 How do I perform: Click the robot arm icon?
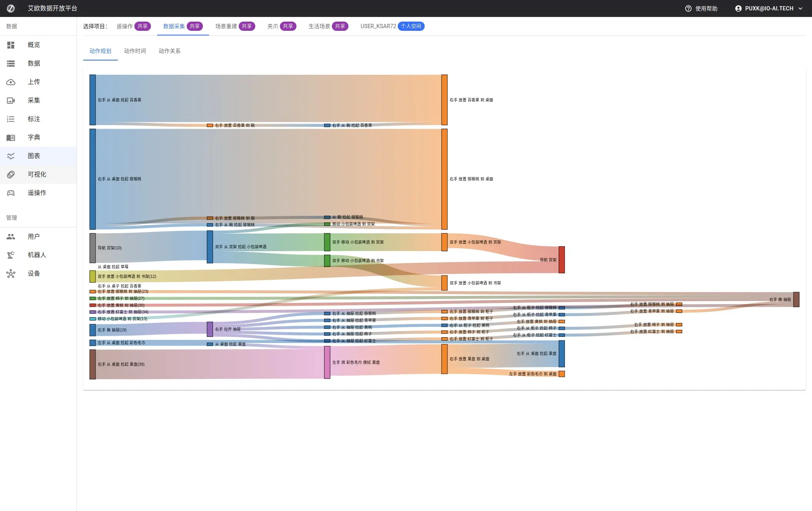11,255
